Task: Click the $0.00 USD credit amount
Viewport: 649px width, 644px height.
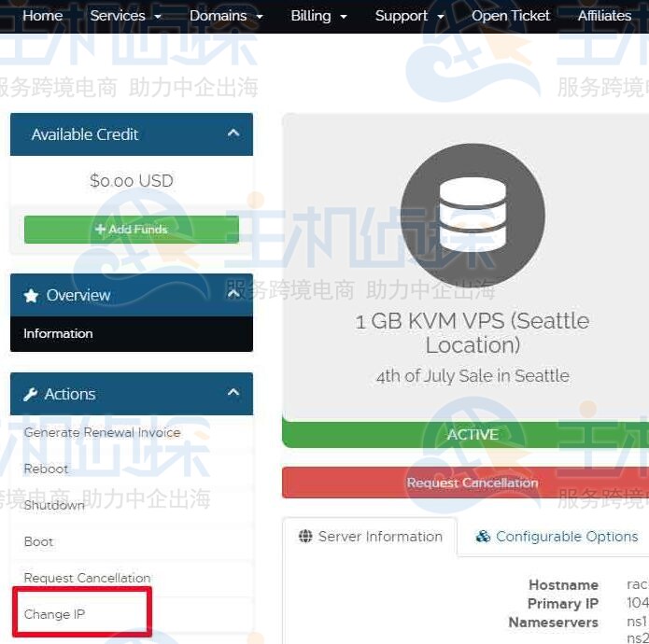Action: [132, 181]
